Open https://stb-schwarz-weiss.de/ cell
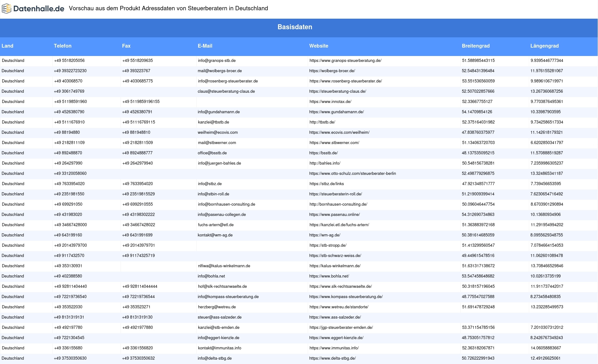Image resolution: width=598 pixels, height=364 pixels. tap(335, 256)
